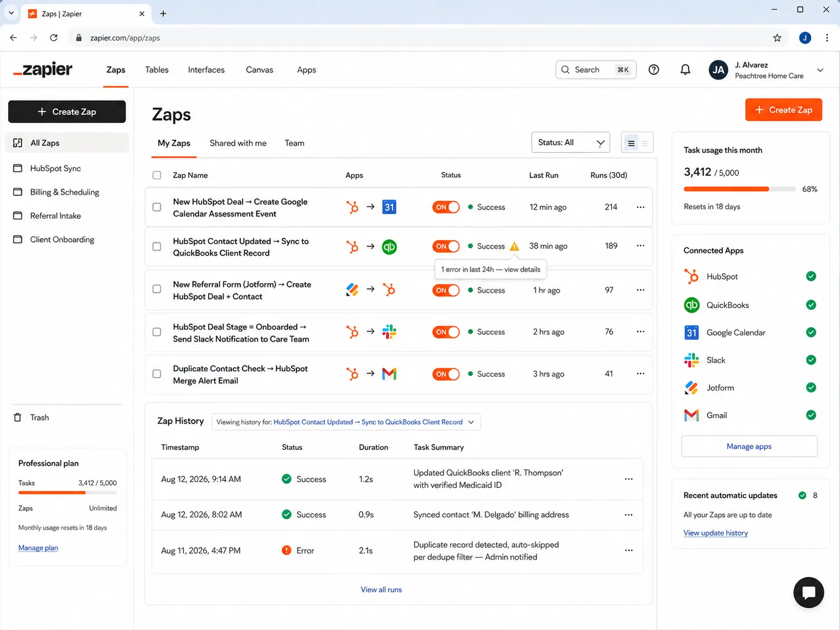Check the HubSpot Deal Stage Zap checkbox
The height and width of the screenshot is (630, 840).
(x=157, y=332)
